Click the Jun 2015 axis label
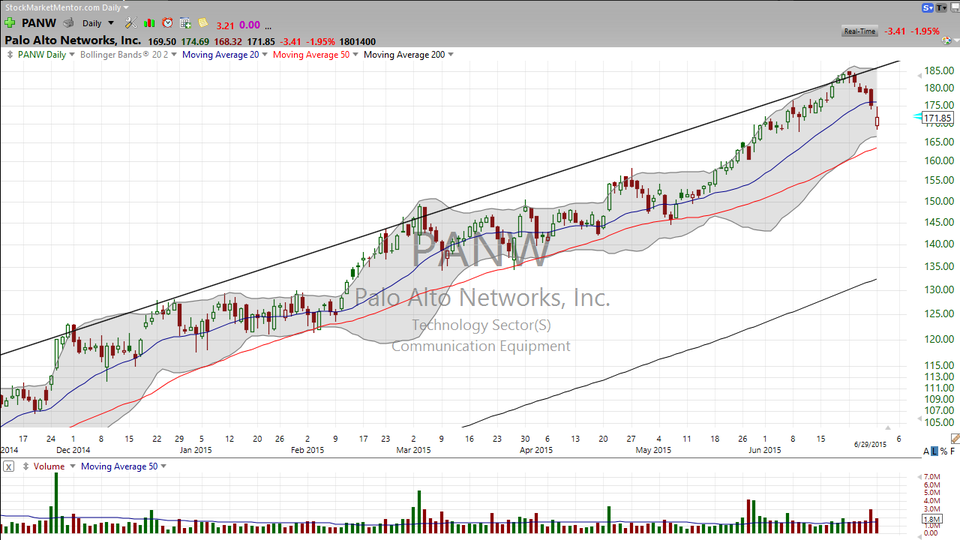The height and width of the screenshot is (540, 960). (765, 450)
